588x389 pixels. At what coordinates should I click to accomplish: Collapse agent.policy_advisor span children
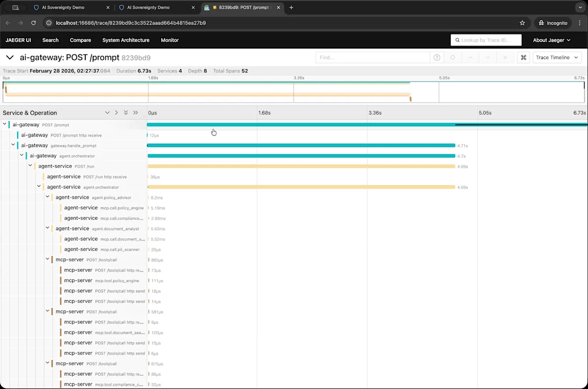(x=48, y=197)
